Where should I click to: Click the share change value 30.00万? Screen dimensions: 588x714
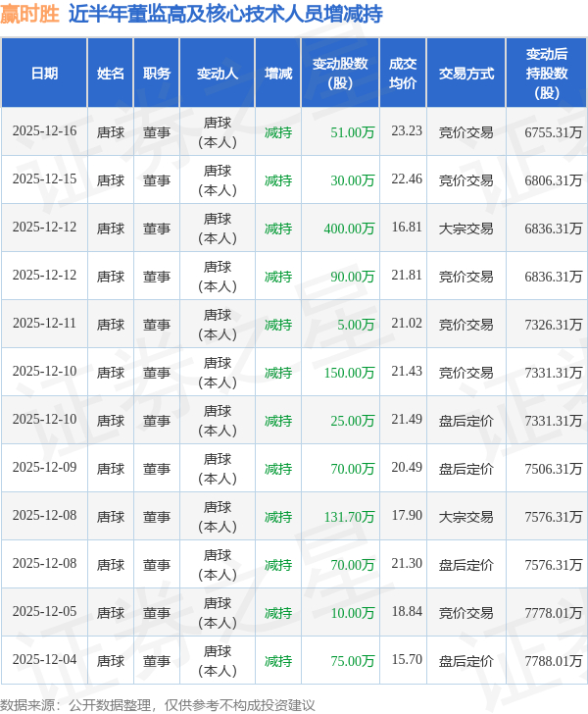(x=352, y=180)
